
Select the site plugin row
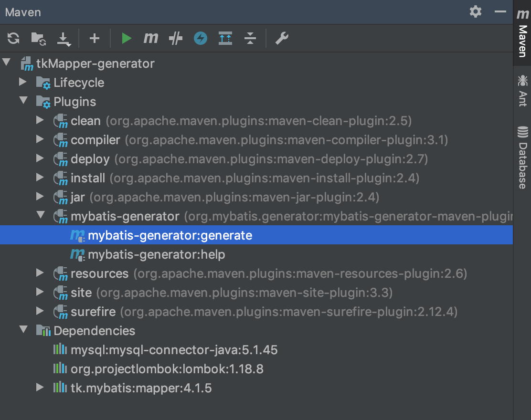(x=256, y=293)
